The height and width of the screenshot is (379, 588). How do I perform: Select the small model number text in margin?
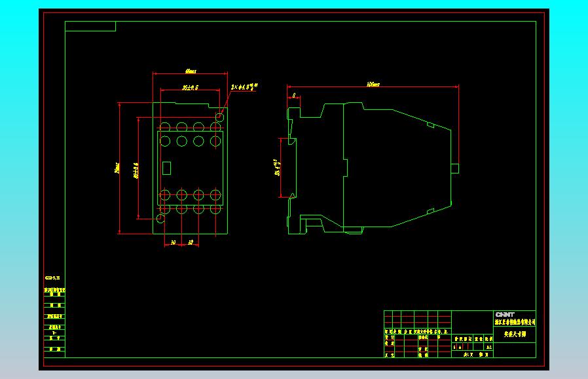[52, 278]
